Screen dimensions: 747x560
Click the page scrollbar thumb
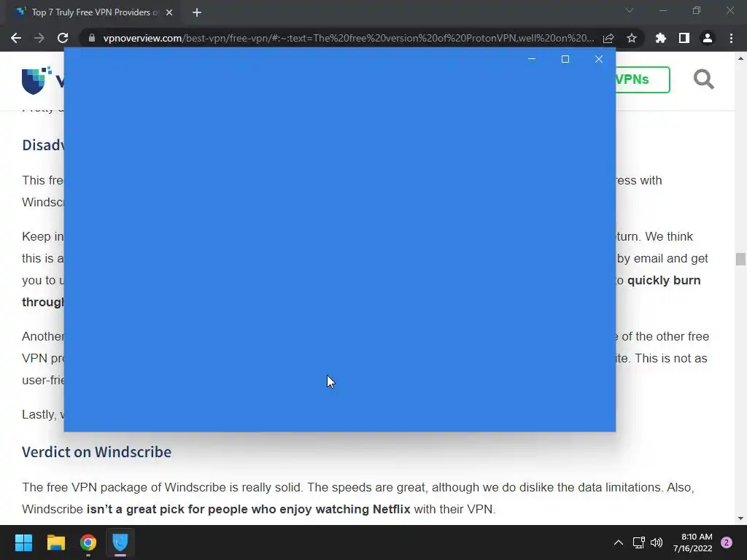click(740, 259)
